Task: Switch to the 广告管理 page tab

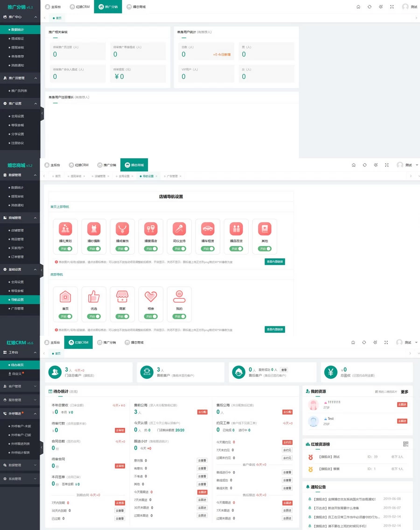Action: click(171, 176)
